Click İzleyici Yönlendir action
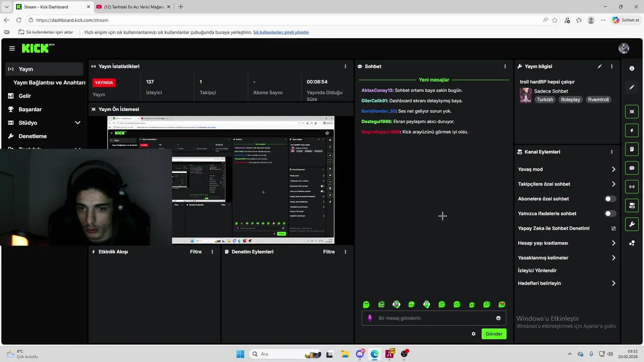Viewport: 644px width, 362px height. point(537,270)
